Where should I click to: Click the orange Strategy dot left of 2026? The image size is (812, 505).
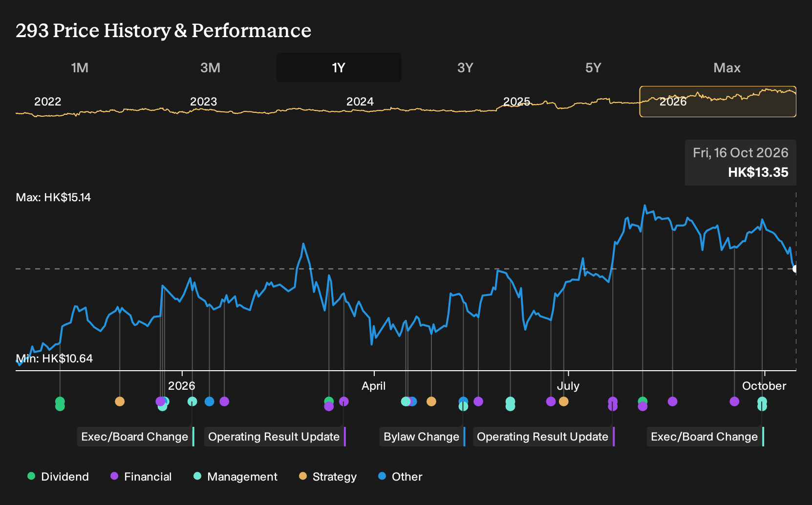click(120, 401)
